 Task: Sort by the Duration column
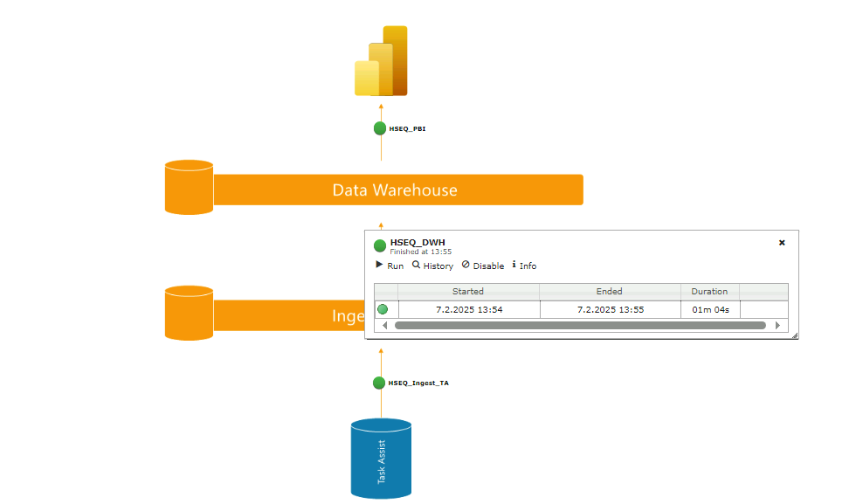(x=709, y=291)
